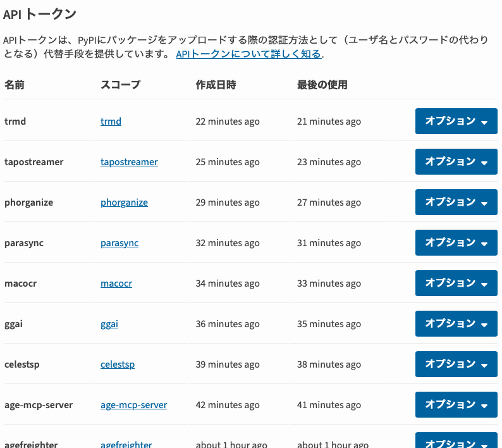Open the tapostreamer scope link

pyautogui.click(x=129, y=162)
